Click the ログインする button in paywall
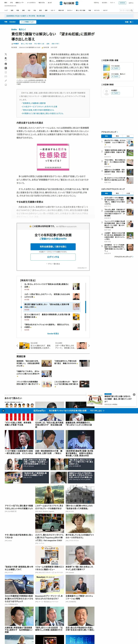Screen dimensions: 138x644 53,257
